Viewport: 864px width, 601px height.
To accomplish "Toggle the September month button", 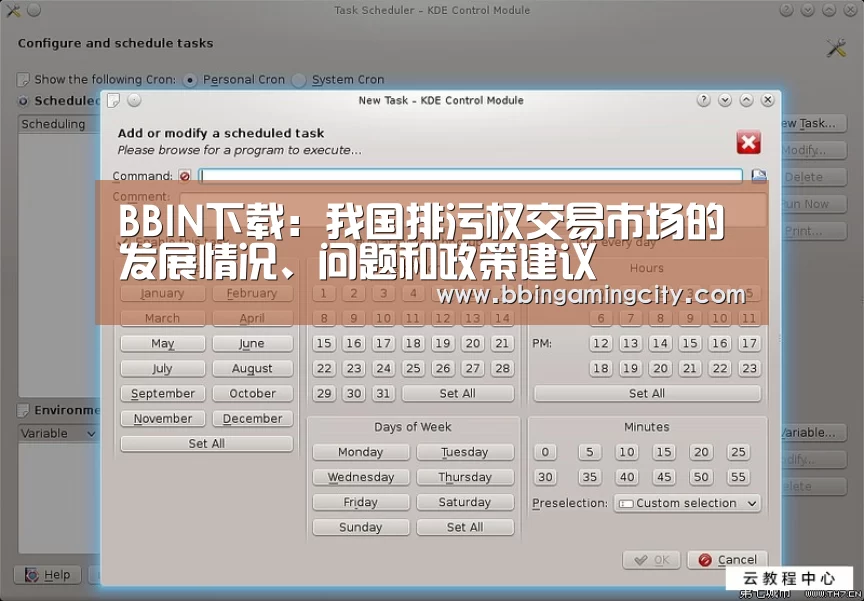I will coord(163,393).
